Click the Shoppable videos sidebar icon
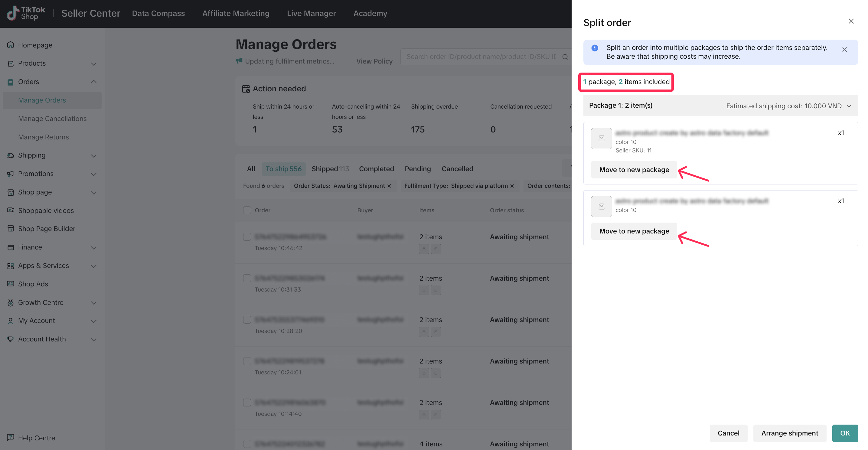 [11, 210]
